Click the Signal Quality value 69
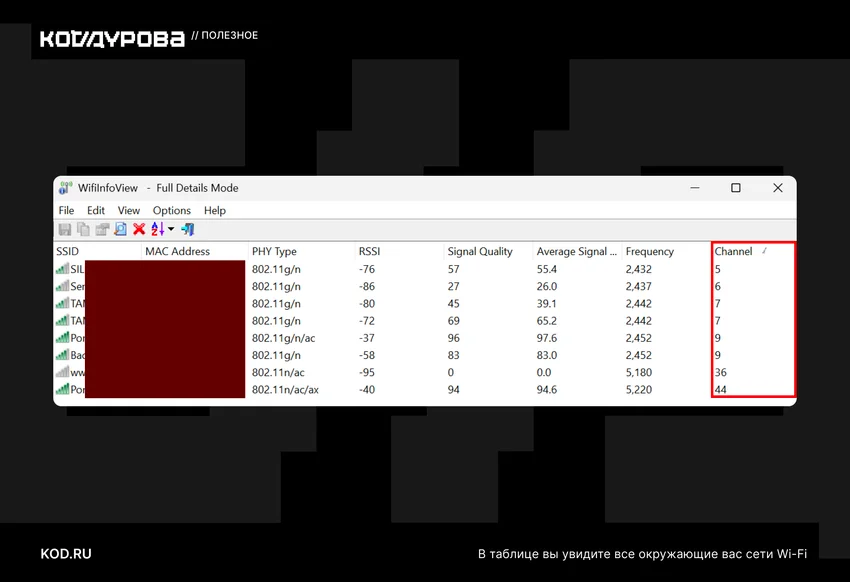 tap(454, 321)
